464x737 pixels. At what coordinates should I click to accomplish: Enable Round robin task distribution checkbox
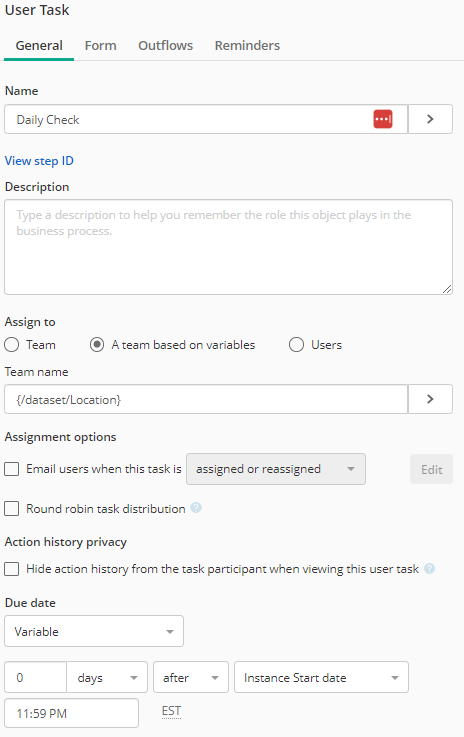pos(12,509)
